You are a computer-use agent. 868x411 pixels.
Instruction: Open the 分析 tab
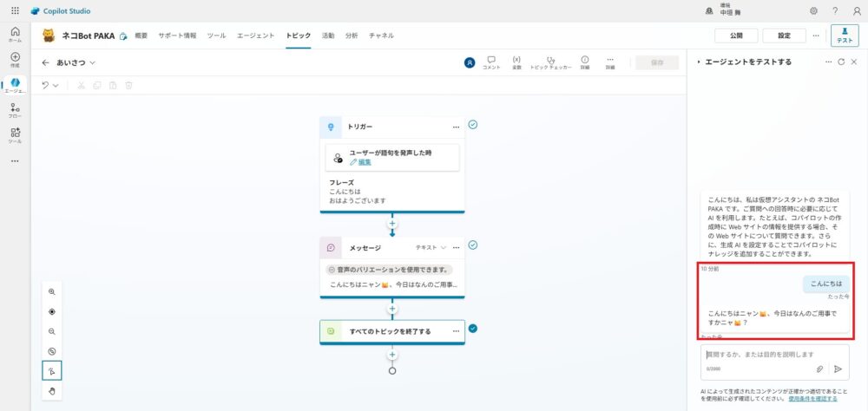[x=352, y=36]
